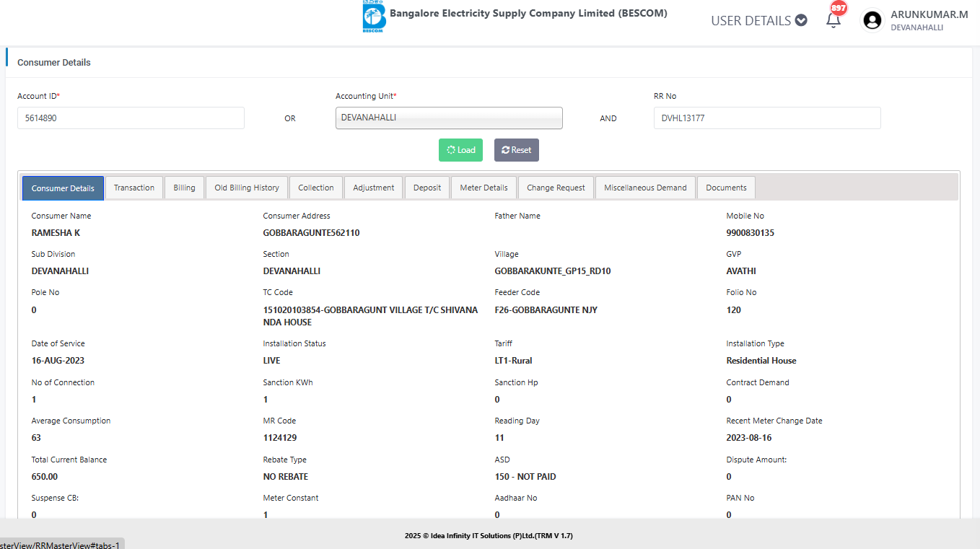Click the user avatar icon
The width and height of the screenshot is (980, 549).
[872, 20]
